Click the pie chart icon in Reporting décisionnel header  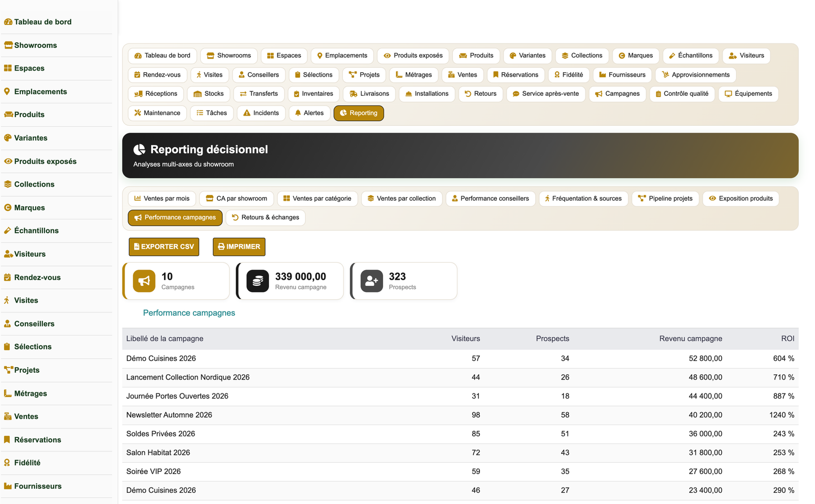[139, 149]
